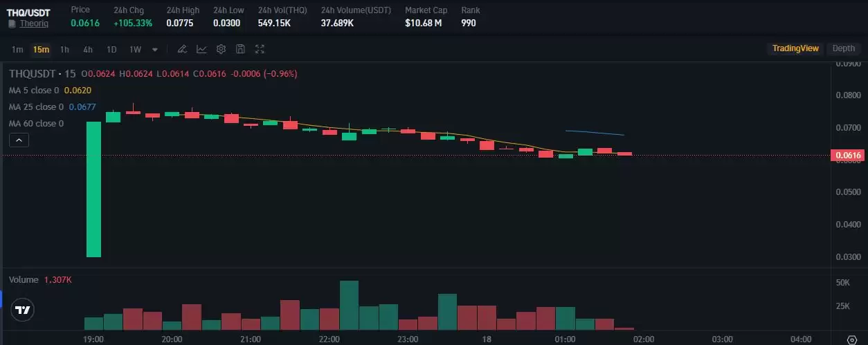Open the THQUSDT symbol legend title

(32, 74)
